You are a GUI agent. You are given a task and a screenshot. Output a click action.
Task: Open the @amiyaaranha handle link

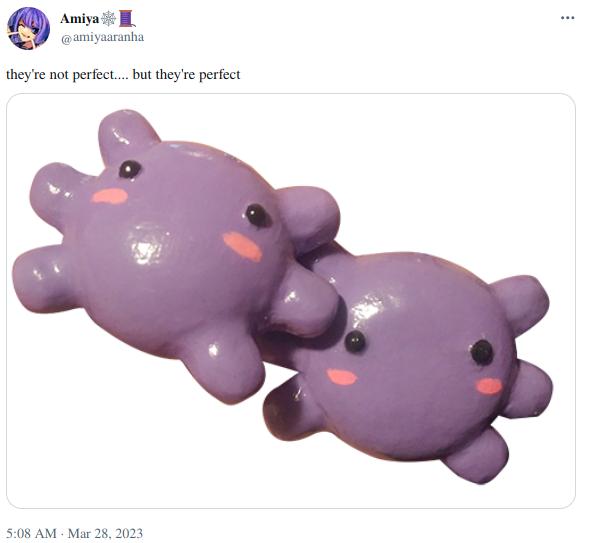coord(103,37)
